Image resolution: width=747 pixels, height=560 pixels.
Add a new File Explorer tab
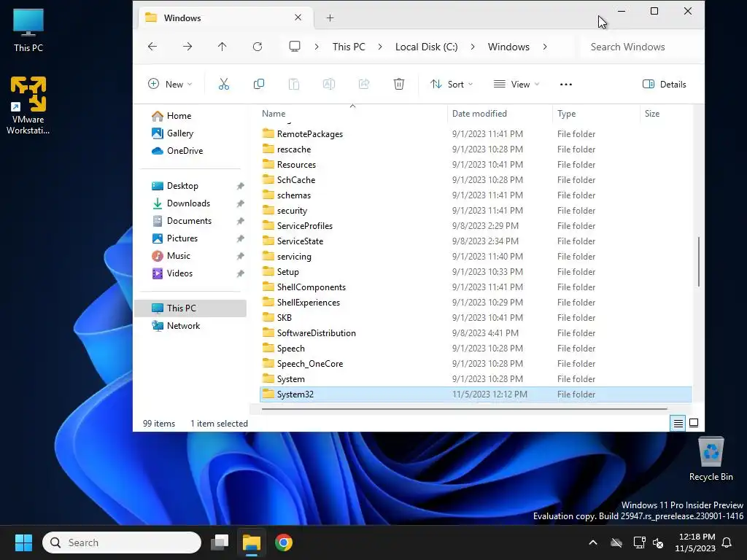click(330, 18)
